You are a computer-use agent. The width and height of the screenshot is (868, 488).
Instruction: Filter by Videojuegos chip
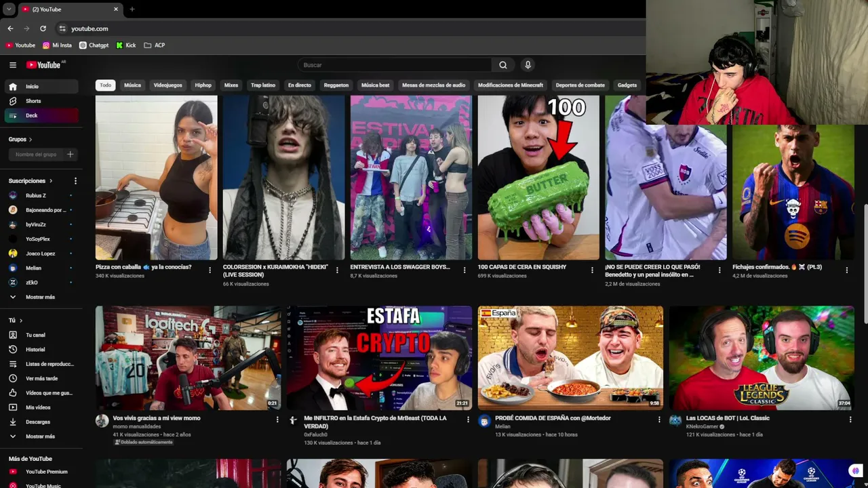[168, 85]
